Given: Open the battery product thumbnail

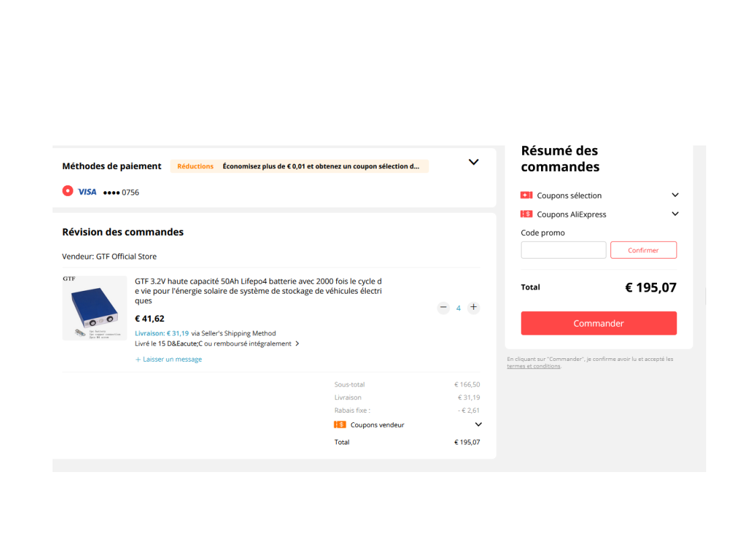Looking at the screenshot, I should [94, 308].
